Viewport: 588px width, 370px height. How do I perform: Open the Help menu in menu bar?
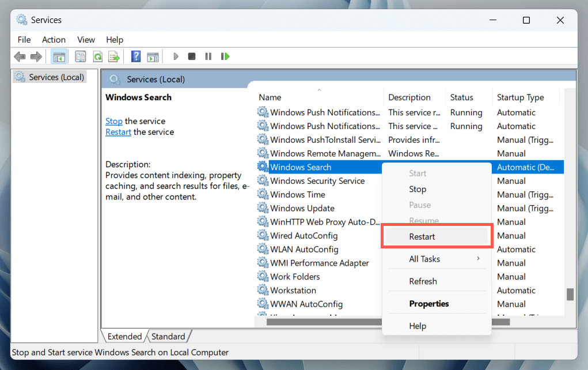click(x=115, y=39)
